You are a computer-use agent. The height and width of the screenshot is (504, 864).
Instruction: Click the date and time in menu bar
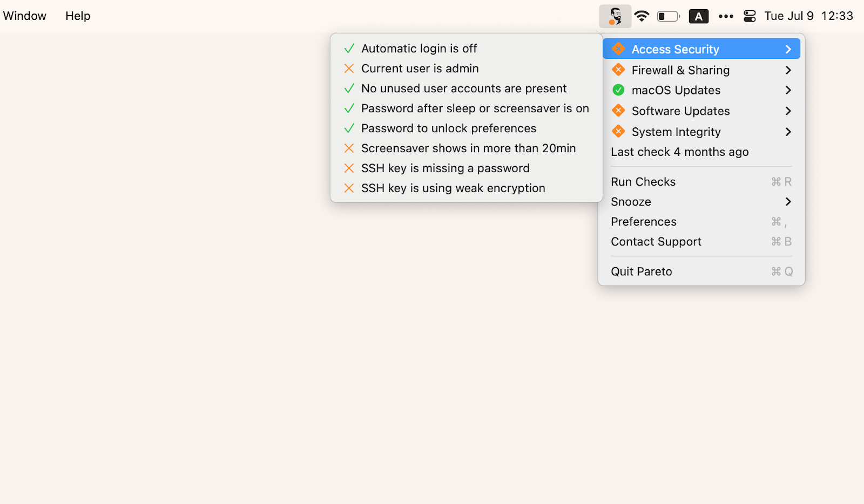coord(808,16)
